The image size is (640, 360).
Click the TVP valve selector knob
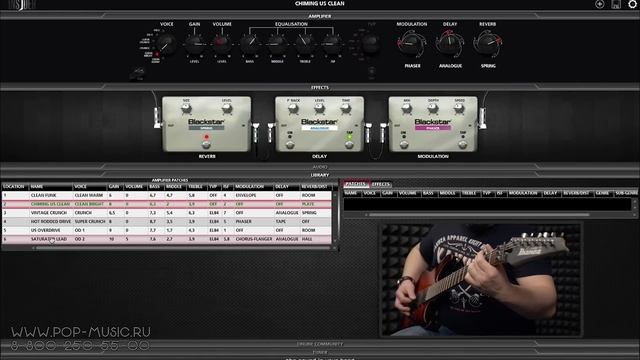pyautogui.click(x=371, y=43)
